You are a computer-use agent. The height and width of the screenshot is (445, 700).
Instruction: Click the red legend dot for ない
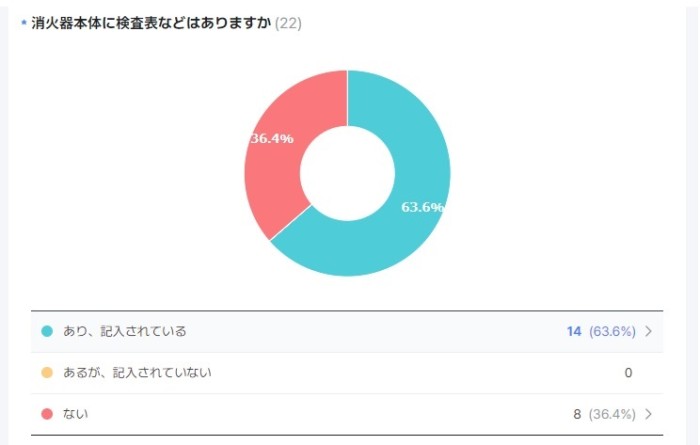click(47, 414)
